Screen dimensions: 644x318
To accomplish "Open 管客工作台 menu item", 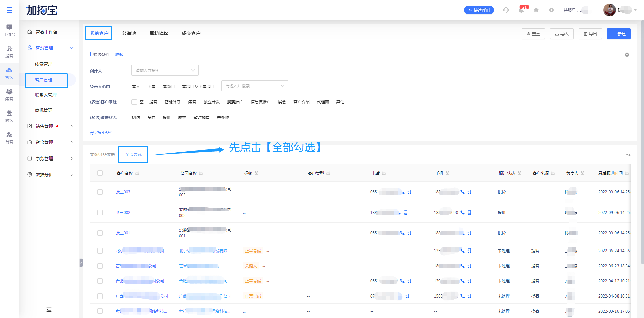I will (x=46, y=32).
